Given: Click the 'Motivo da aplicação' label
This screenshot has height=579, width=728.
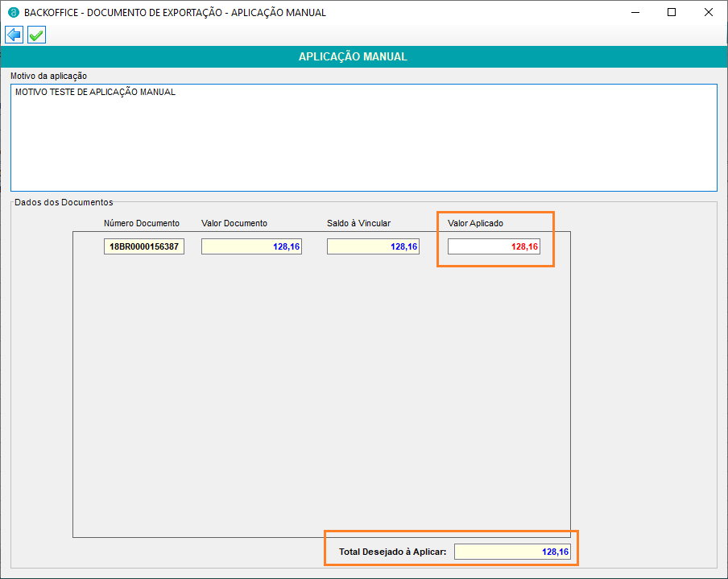Looking at the screenshot, I should click(48, 76).
